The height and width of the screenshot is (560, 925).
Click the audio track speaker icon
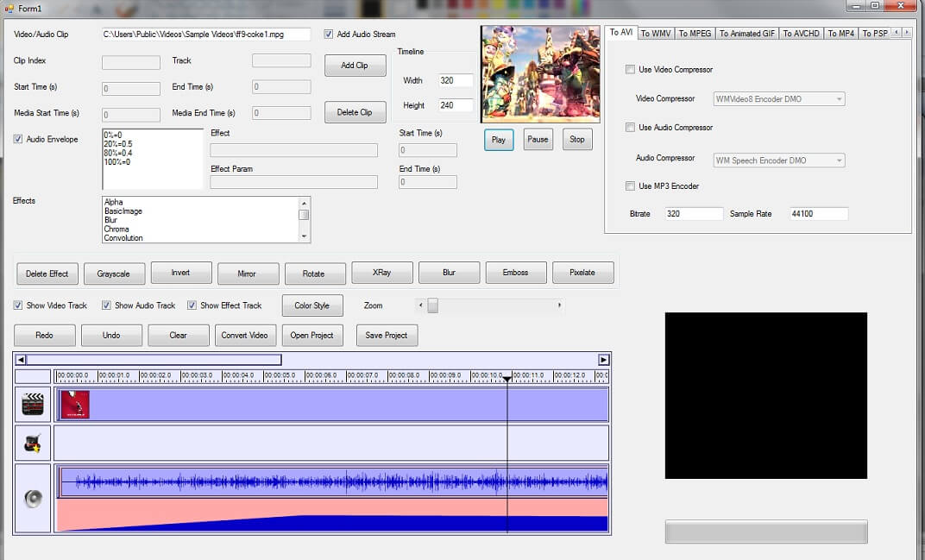31,497
